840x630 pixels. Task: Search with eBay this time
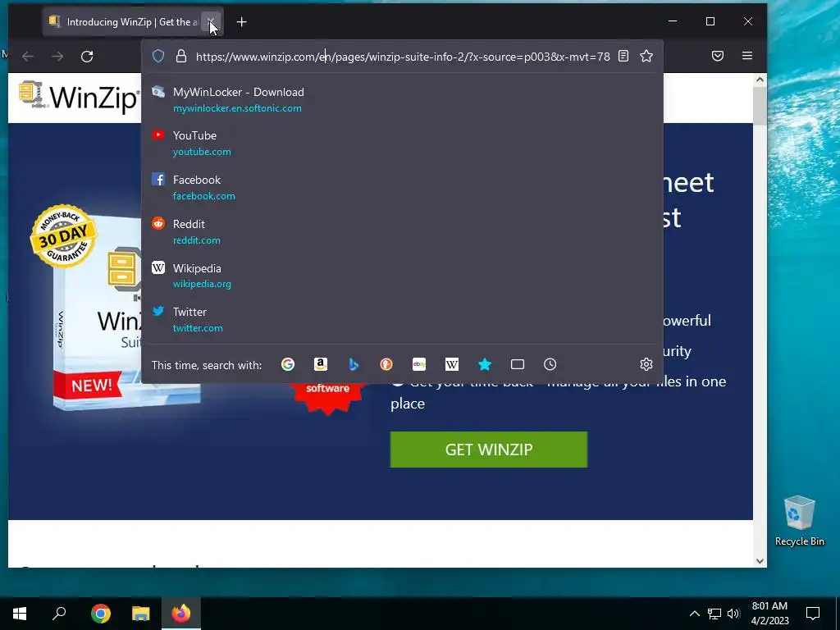click(419, 364)
